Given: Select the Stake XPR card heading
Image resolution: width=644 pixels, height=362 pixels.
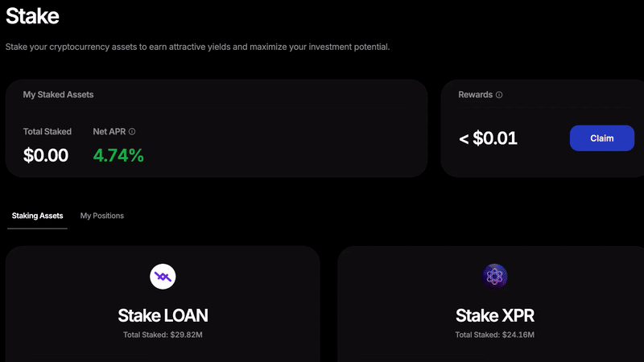Looking at the screenshot, I should (x=495, y=315).
